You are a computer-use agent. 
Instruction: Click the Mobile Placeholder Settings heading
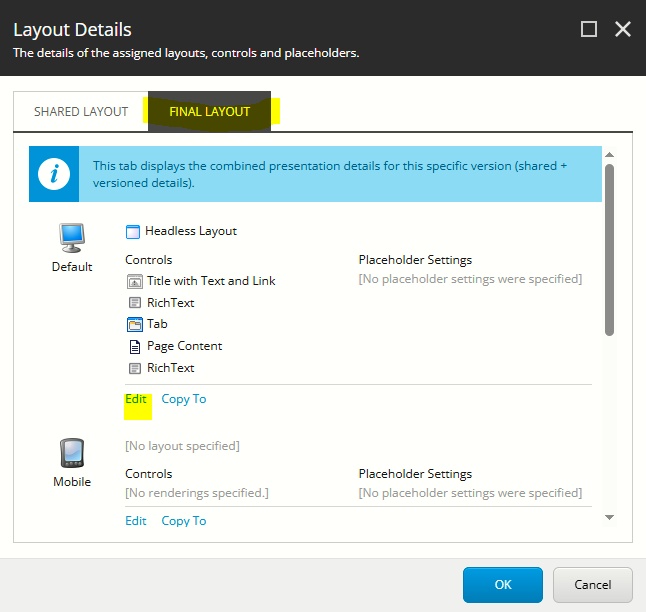point(415,474)
